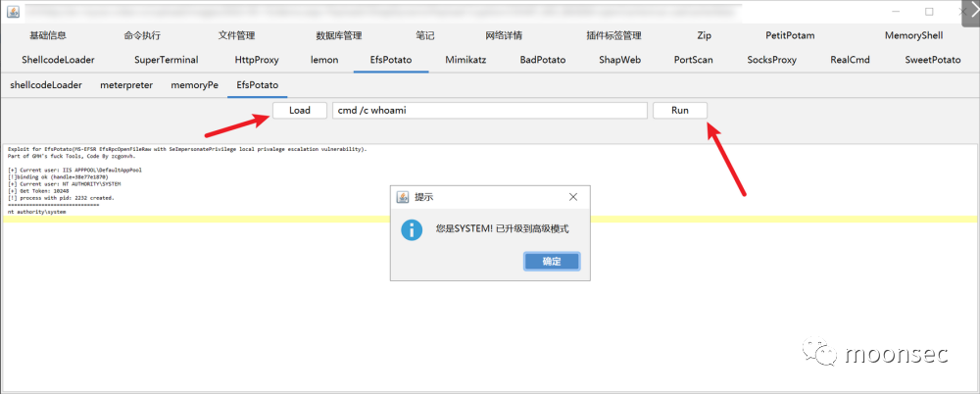Select the EfsPotato tab in plugin row
Screen dimensions: 980x394
click(391, 60)
